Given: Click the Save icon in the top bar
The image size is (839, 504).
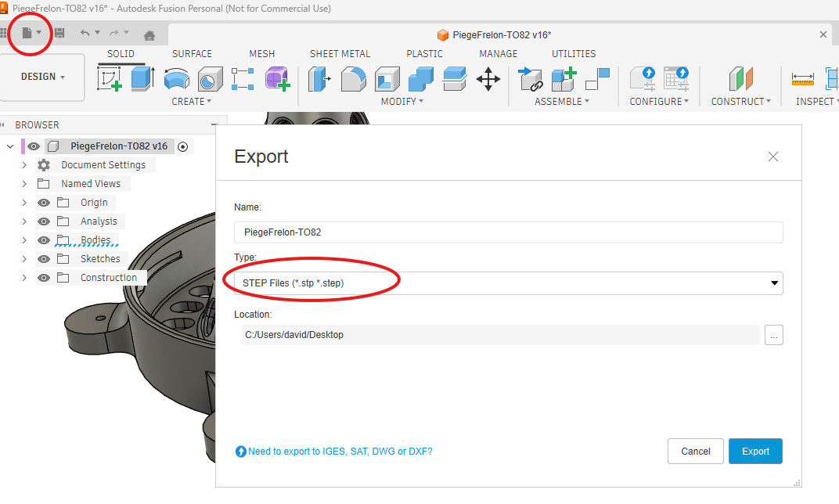Looking at the screenshot, I should tap(59, 33).
